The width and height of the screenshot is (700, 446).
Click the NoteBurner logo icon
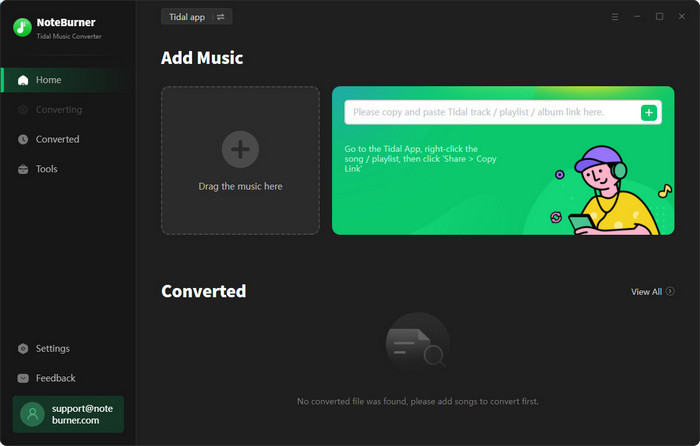(22, 28)
